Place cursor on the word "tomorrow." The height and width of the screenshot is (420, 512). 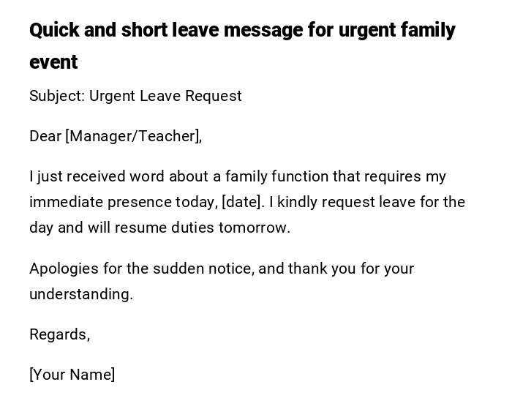[x=255, y=228]
